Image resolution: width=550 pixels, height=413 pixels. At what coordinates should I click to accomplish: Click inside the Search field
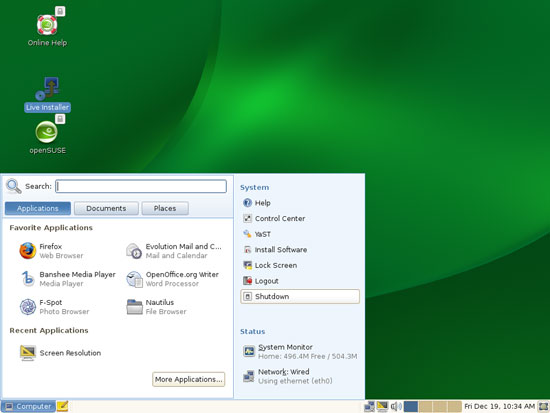tap(141, 186)
